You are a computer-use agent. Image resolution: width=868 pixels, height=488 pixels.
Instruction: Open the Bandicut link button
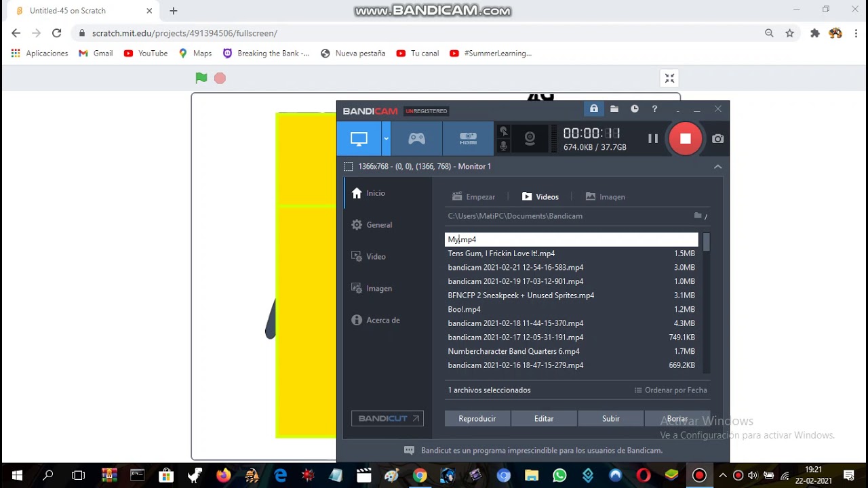(x=387, y=418)
